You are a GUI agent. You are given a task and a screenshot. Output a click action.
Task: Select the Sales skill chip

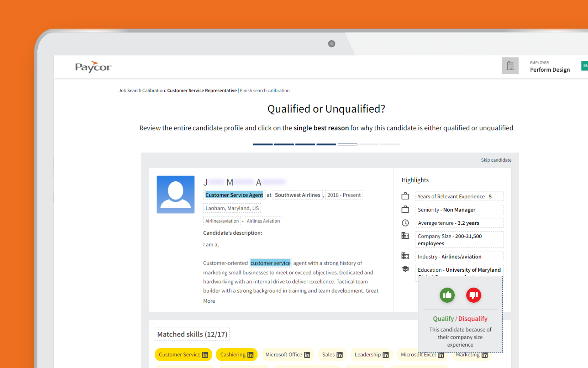332,355
